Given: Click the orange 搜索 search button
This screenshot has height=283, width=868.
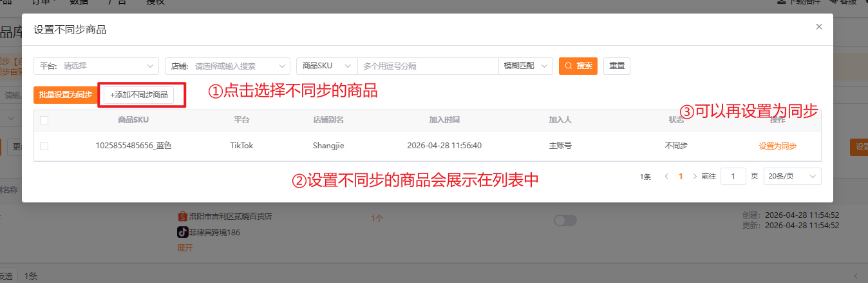Looking at the screenshot, I should (x=578, y=66).
